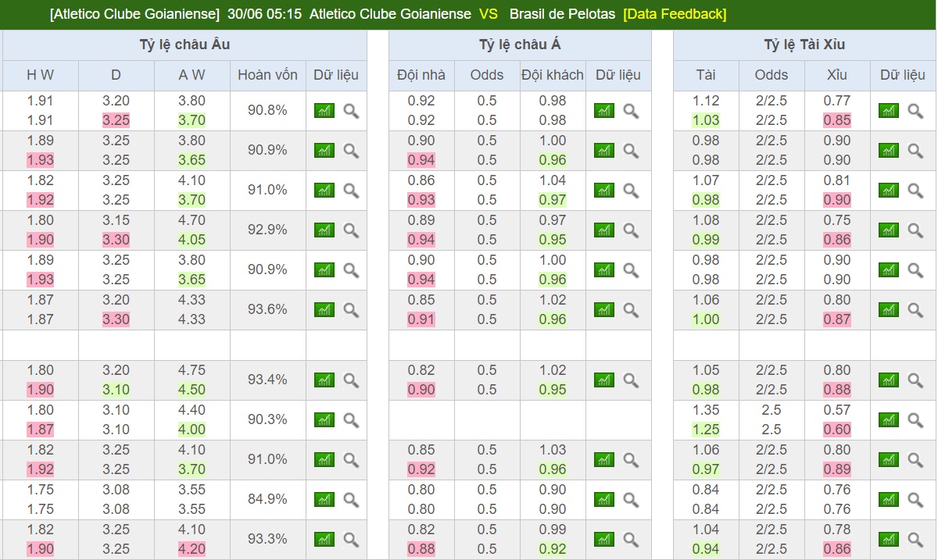Click the magnifier icon in the 90.3% row
The image size is (938, 560).
351,420
